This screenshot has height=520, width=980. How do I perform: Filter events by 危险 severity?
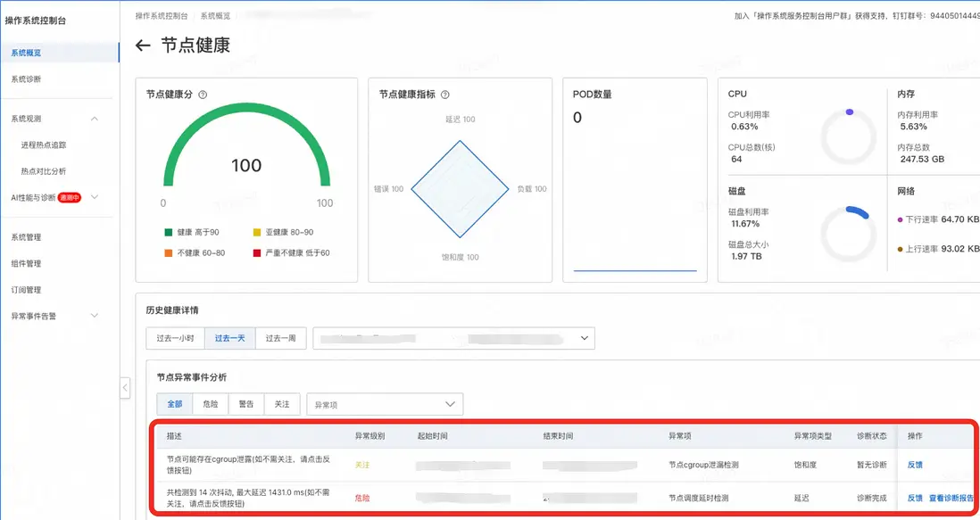click(211, 403)
